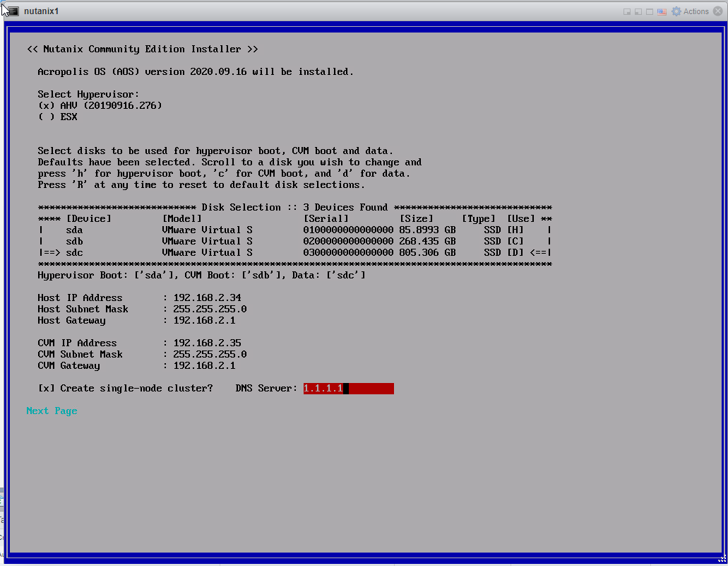This screenshot has height=566, width=728.
Task: Go to Next Page link
Action: 52,411
